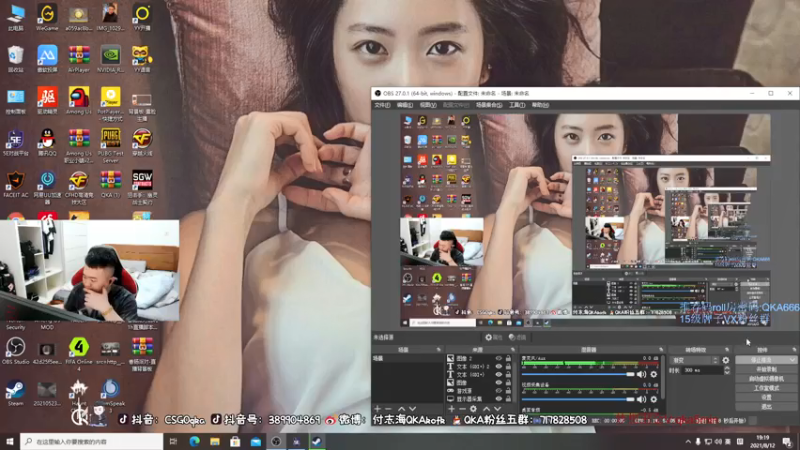Image resolution: width=800 pixels, height=450 pixels.
Task: Move scene down in Scenes dock
Action: [x=412, y=409]
